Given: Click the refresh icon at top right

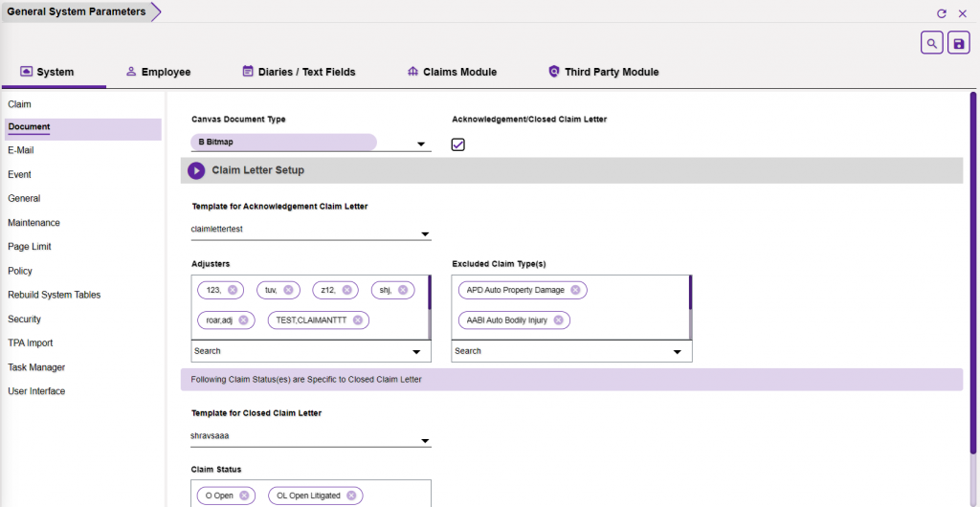Looking at the screenshot, I should (942, 13).
